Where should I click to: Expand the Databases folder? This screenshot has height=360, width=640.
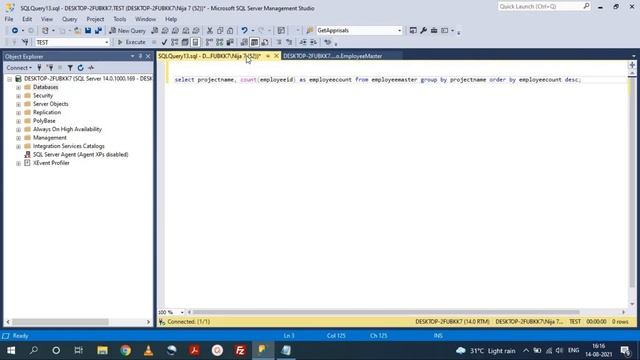18,87
